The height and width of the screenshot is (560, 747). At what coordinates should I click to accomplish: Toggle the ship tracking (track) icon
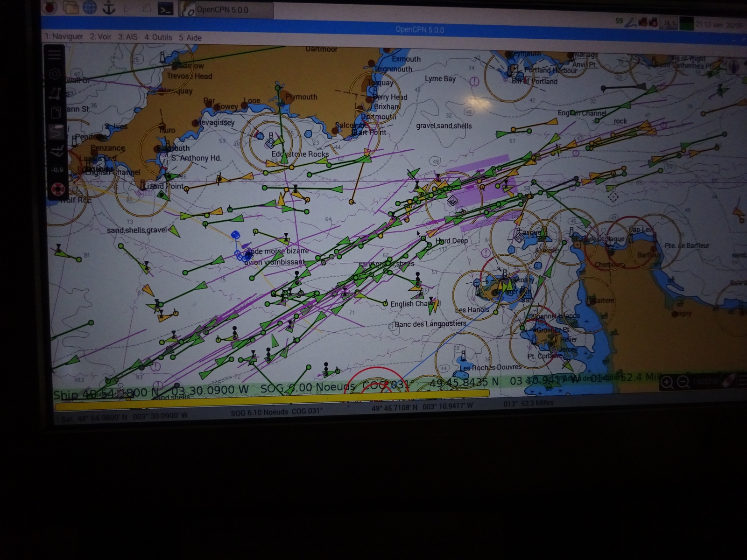pyautogui.click(x=56, y=132)
